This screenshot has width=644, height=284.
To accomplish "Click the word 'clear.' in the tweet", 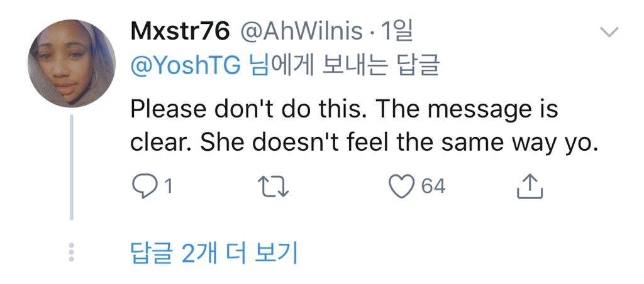I will point(161,144).
